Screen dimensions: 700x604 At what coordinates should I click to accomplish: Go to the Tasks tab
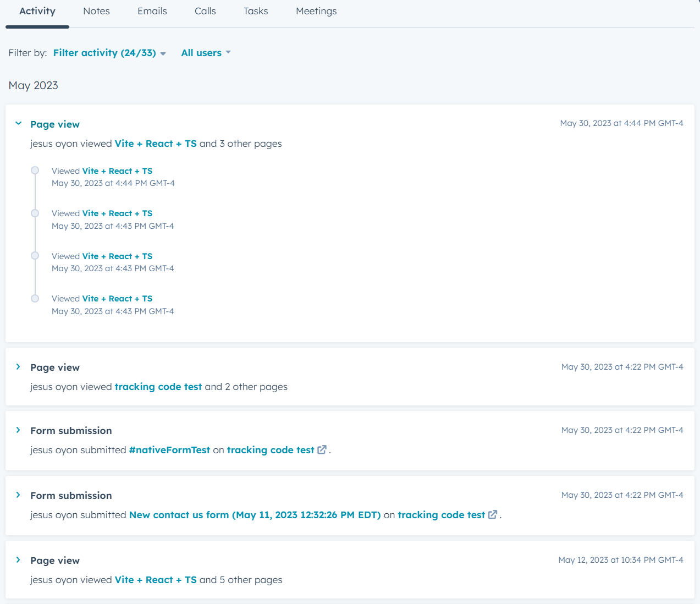[256, 11]
